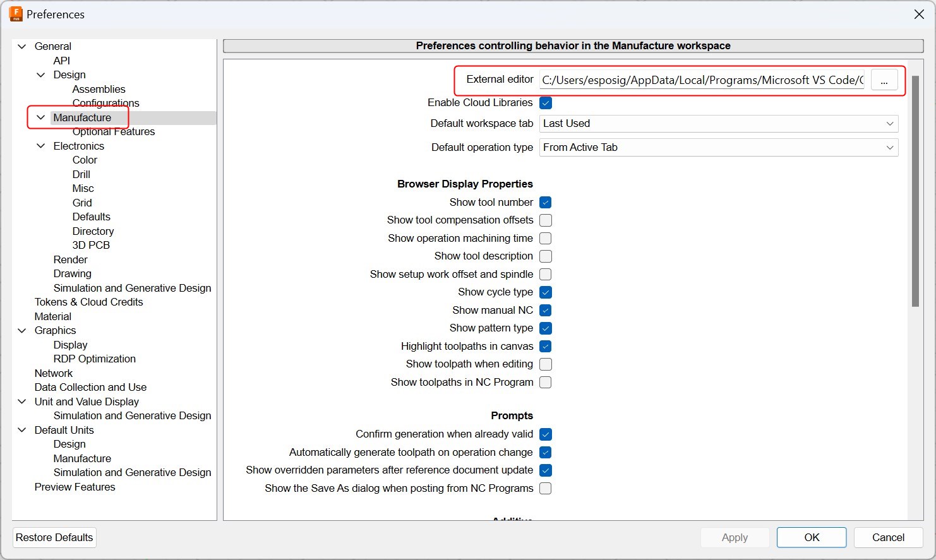Select Tokens & Cloud Credits
The height and width of the screenshot is (560, 936).
[x=88, y=302]
